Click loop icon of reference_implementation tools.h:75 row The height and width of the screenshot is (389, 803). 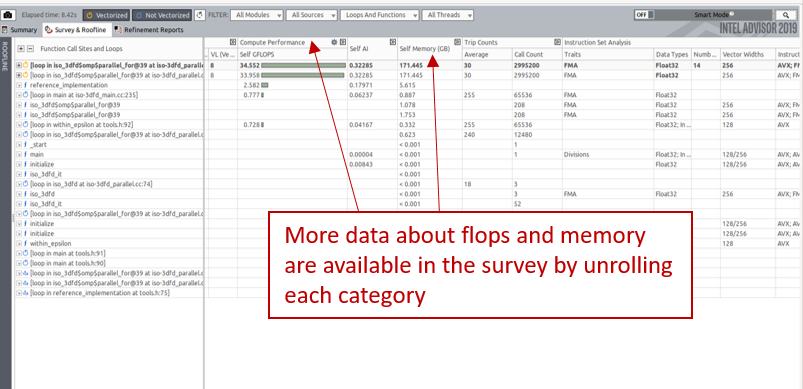[x=26, y=293]
